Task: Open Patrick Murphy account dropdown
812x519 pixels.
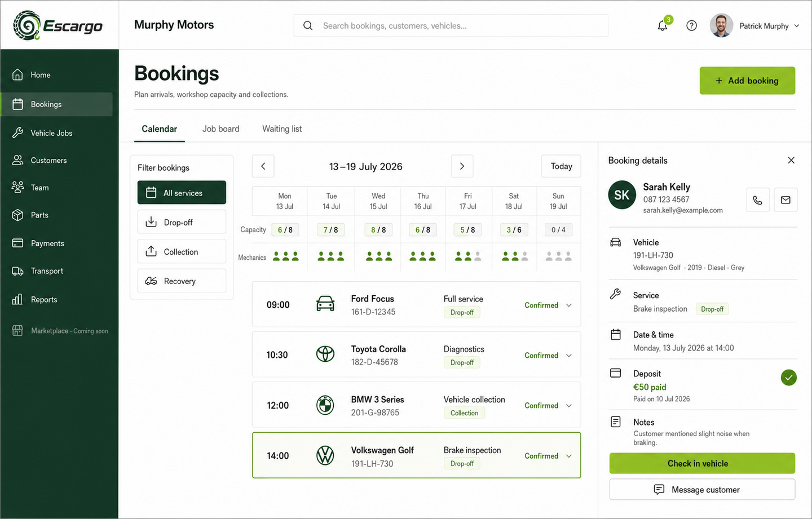Action: tap(797, 26)
